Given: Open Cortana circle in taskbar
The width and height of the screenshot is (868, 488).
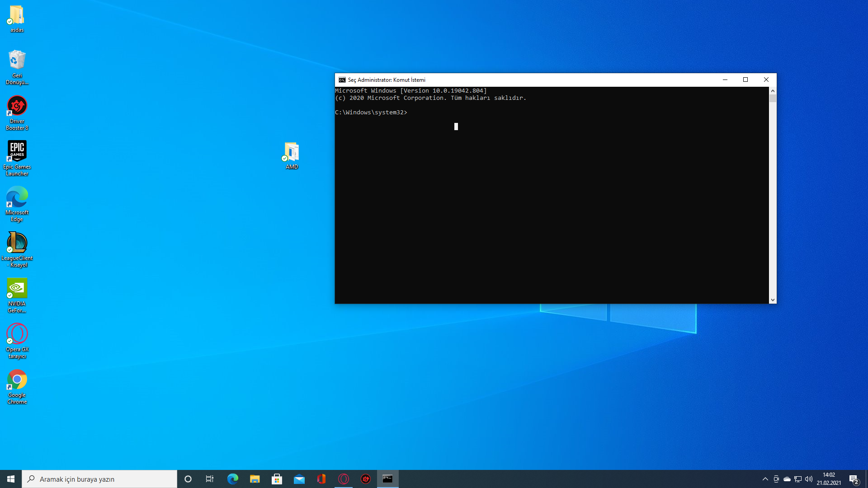Looking at the screenshot, I should pos(188,479).
